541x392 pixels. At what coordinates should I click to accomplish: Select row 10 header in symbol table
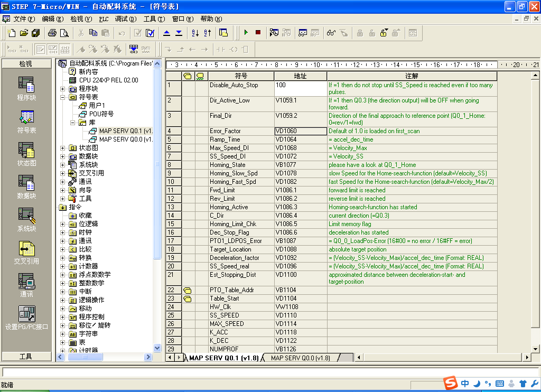tap(173, 182)
